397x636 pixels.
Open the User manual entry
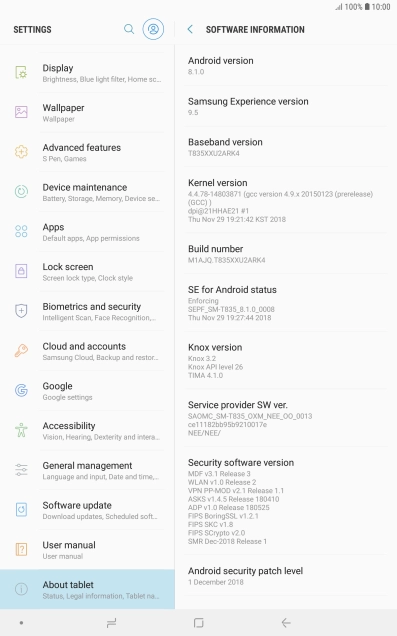[87, 550]
